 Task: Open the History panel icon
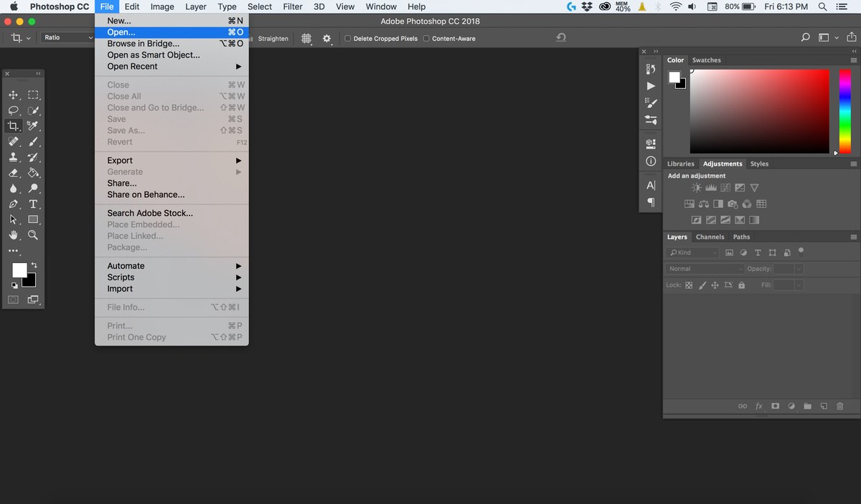click(x=651, y=69)
